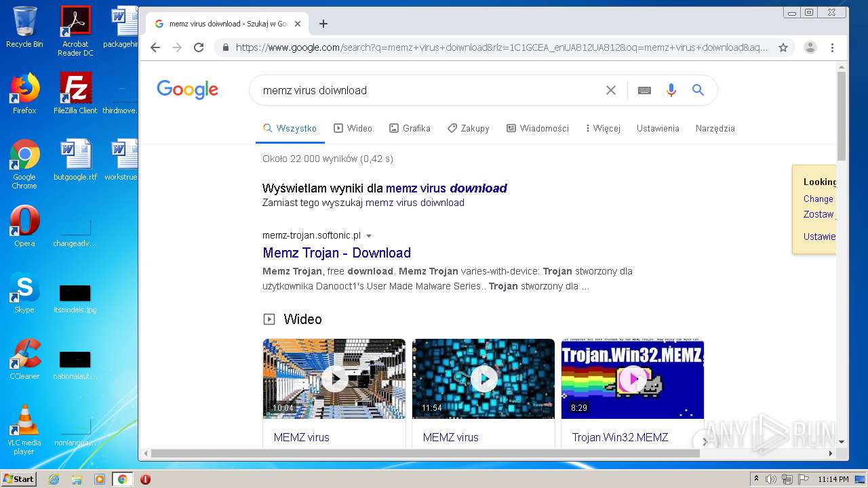Image resolution: width=868 pixels, height=488 pixels.
Task: Open corrected 'memz virus download' link
Action: point(446,188)
